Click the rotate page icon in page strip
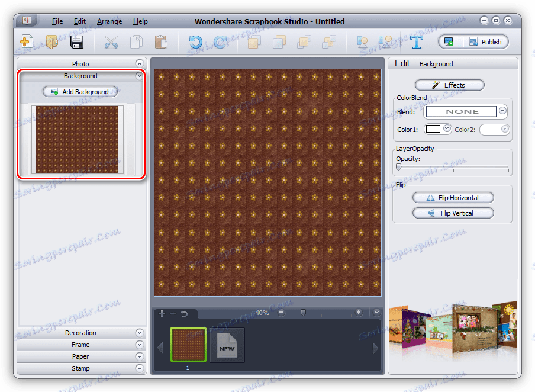 coord(185,313)
